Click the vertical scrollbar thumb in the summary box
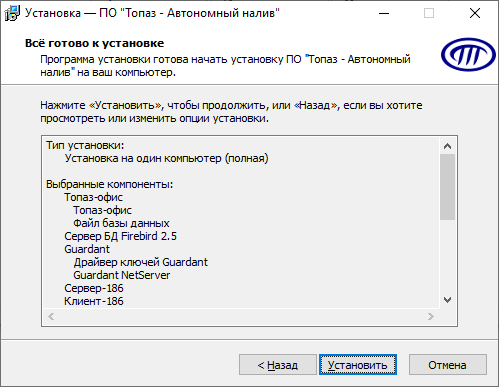Viewport: 499px width, 387px height. coord(447,187)
